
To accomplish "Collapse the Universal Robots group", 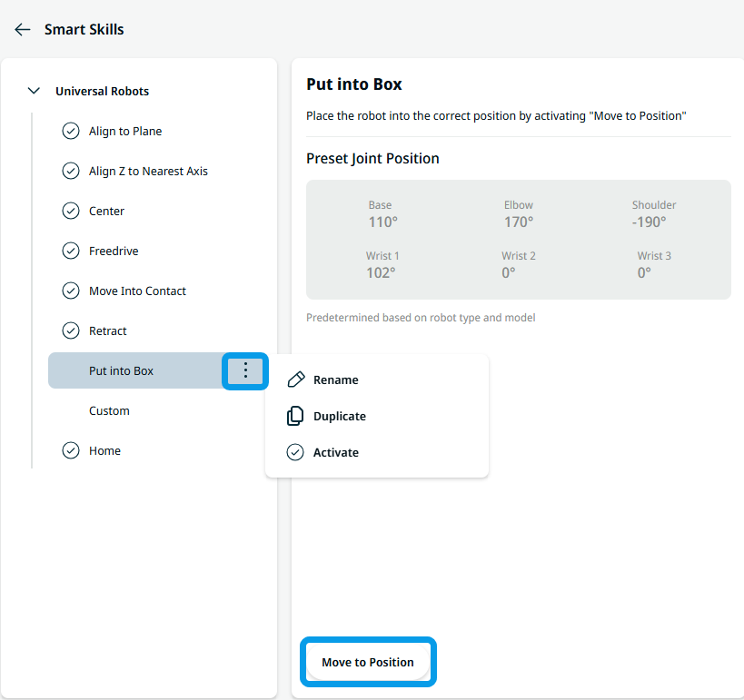I will pyautogui.click(x=34, y=91).
